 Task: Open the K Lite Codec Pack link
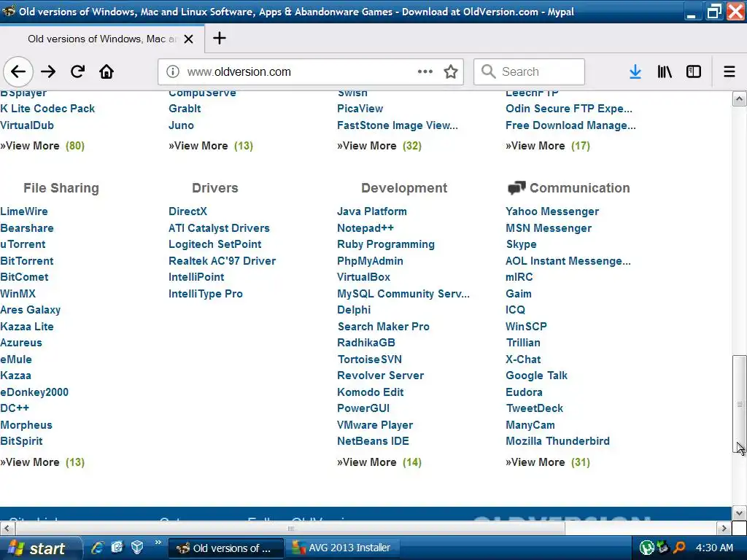click(47, 109)
